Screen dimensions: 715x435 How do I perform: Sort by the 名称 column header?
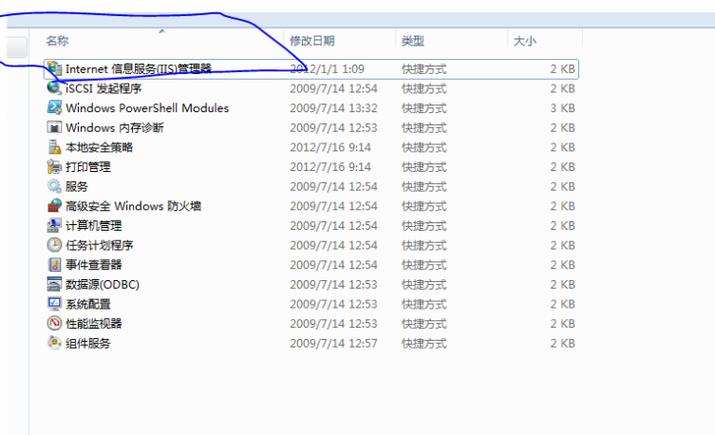[x=57, y=41]
